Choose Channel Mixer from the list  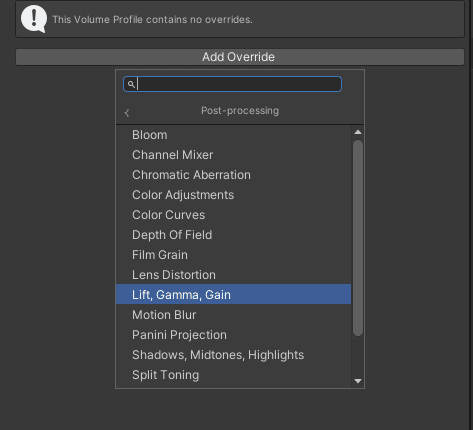(x=233, y=155)
